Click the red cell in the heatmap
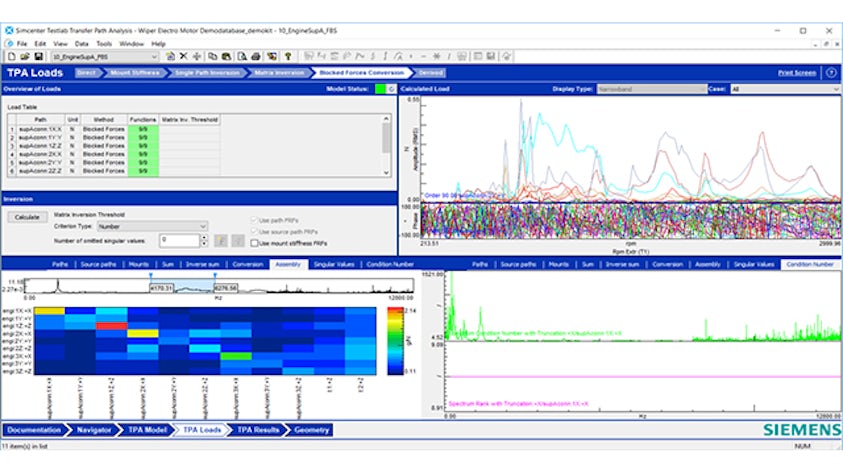The width and height of the screenshot is (843, 474). (112, 326)
